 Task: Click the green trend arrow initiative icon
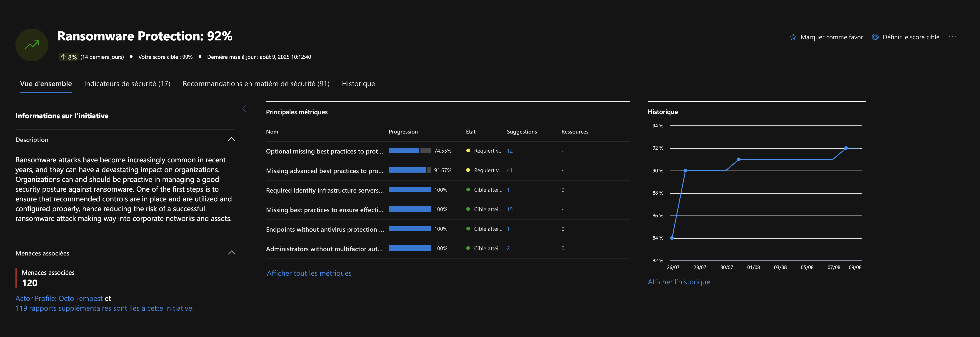coord(32,45)
